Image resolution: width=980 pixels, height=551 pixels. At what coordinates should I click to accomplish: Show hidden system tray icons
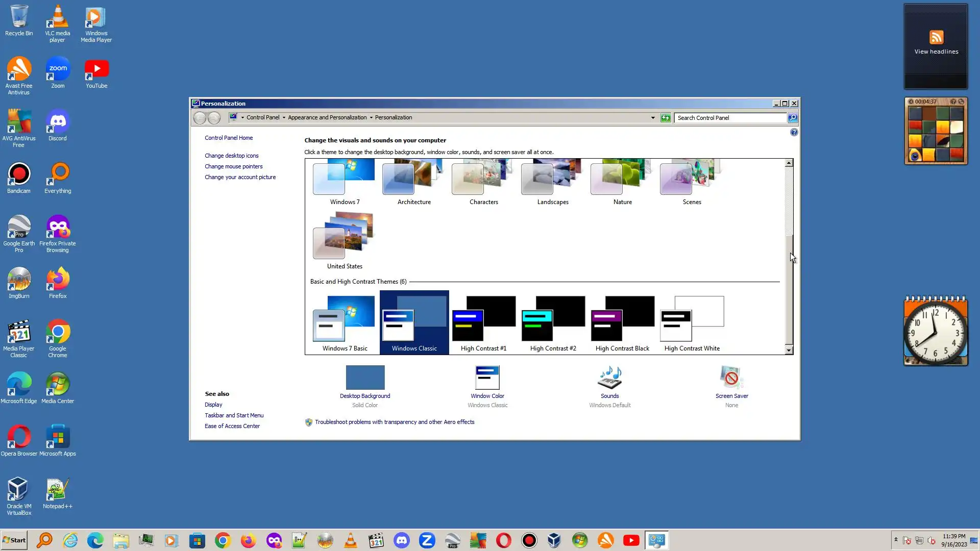(x=896, y=539)
